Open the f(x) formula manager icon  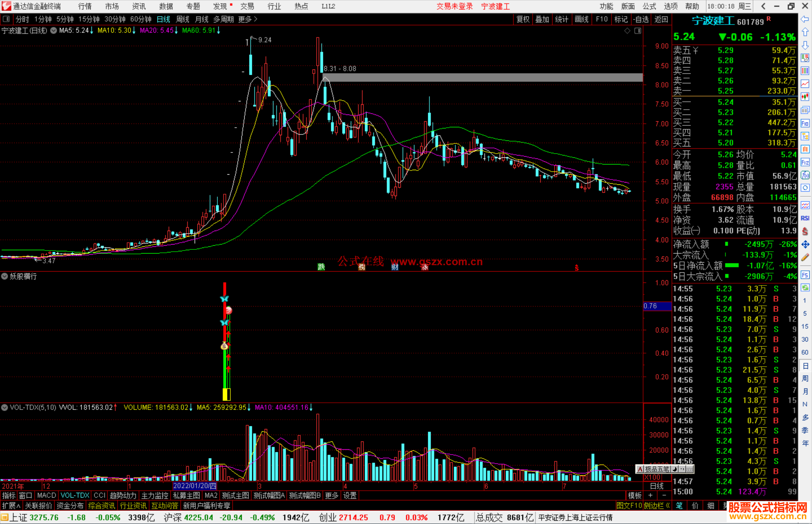pyautogui.click(x=805, y=175)
